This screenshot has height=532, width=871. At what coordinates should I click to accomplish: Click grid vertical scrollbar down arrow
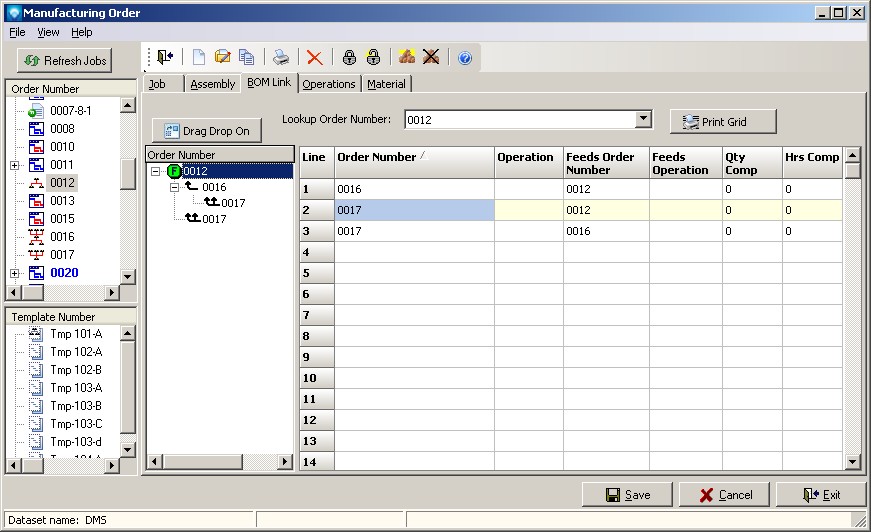[x=852, y=461]
